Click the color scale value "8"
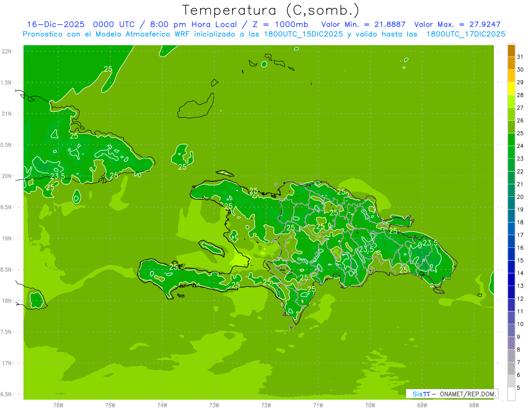 tap(519, 349)
